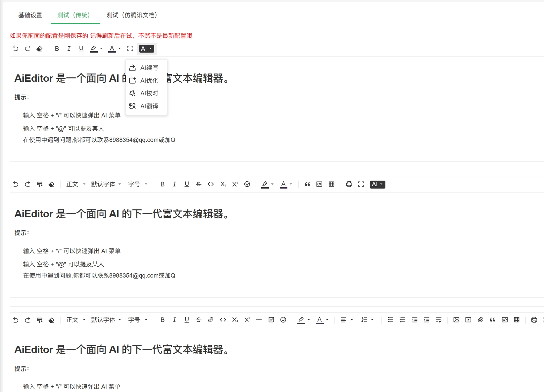Toggle bold in the top editor toolbar
The width and height of the screenshot is (544, 392).
pyautogui.click(x=57, y=49)
